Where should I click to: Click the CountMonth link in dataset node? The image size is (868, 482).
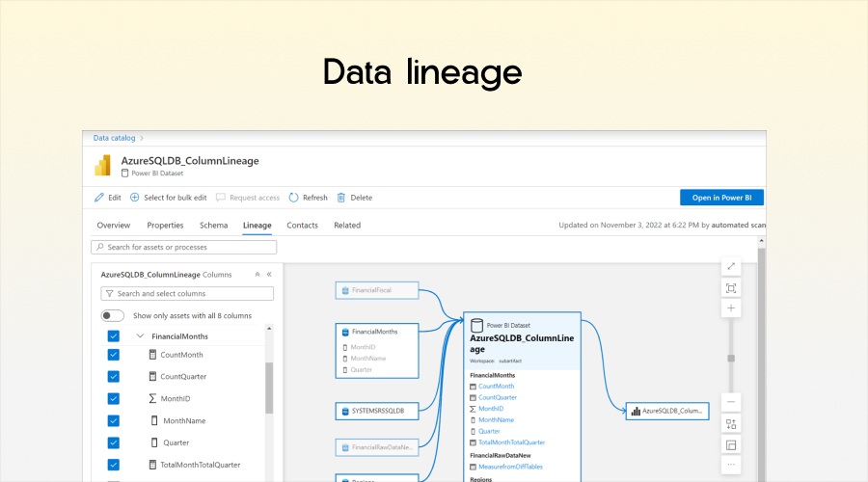[x=497, y=387]
